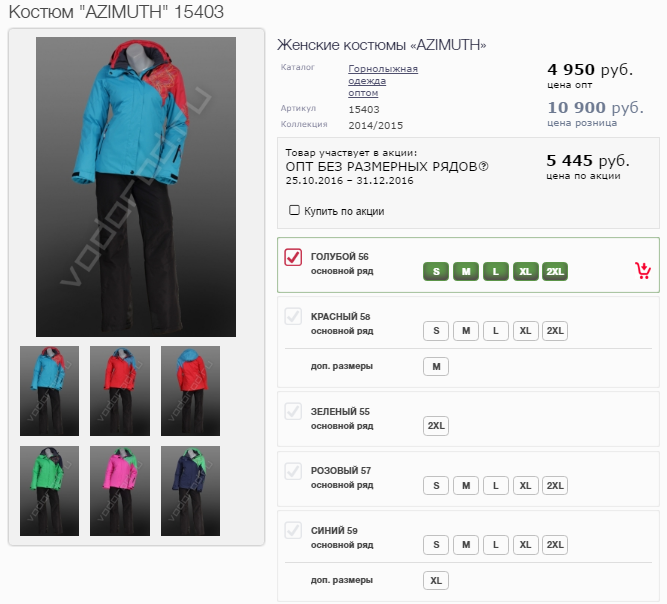
Task: Uncheck the ГОЛУБОЙ 56 color checkbox
Action: click(x=293, y=258)
